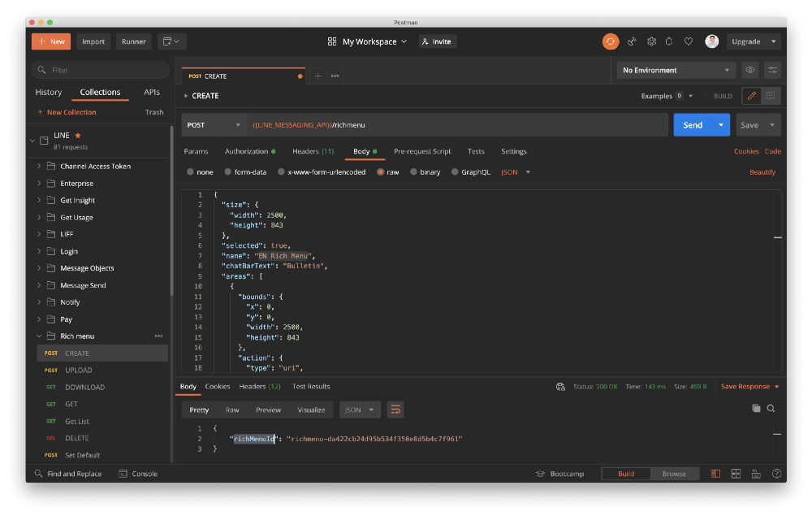Switch to the APIs sidebar tab
The image size is (812, 516).
coord(152,92)
